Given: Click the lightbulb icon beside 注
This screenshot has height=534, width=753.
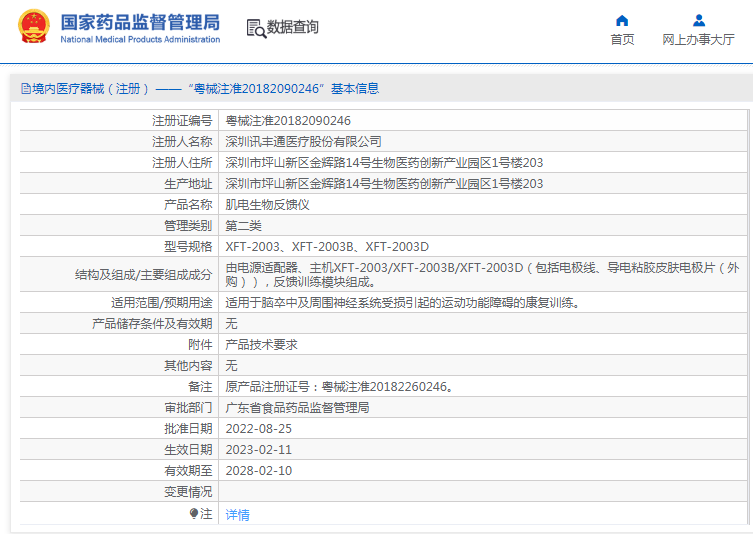Looking at the screenshot, I should [x=194, y=513].
